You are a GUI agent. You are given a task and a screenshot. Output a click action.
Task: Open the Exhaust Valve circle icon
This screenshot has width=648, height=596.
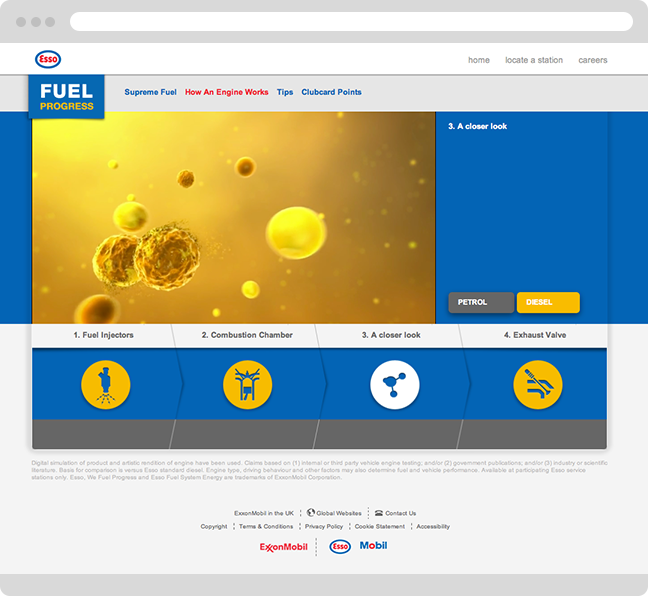[538, 385]
